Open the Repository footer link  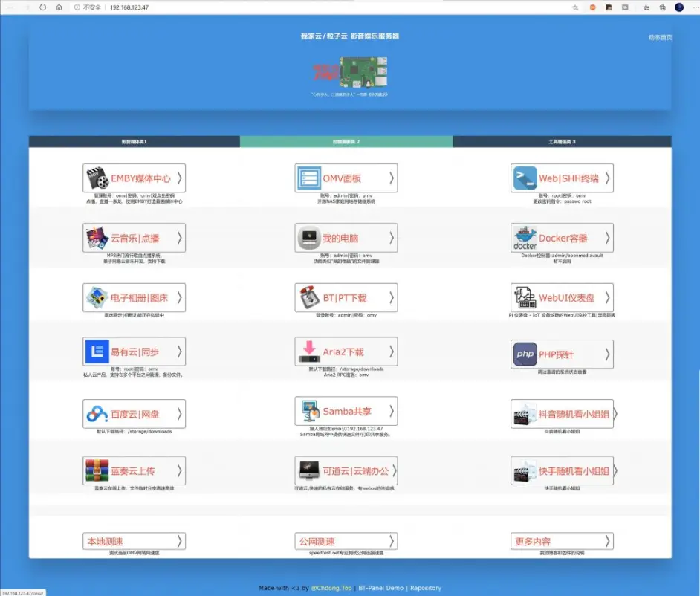[426, 588]
